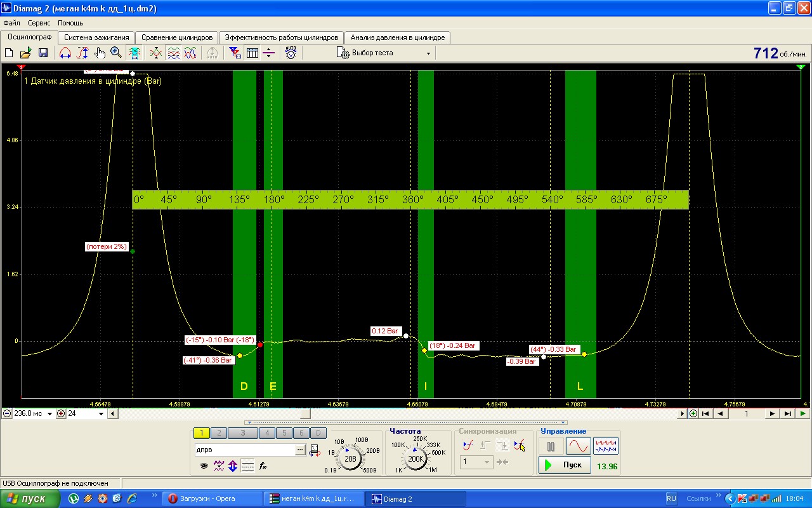Select channel 3 button
The height and width of the screenshot is (508, 812).
click(242, 433)
